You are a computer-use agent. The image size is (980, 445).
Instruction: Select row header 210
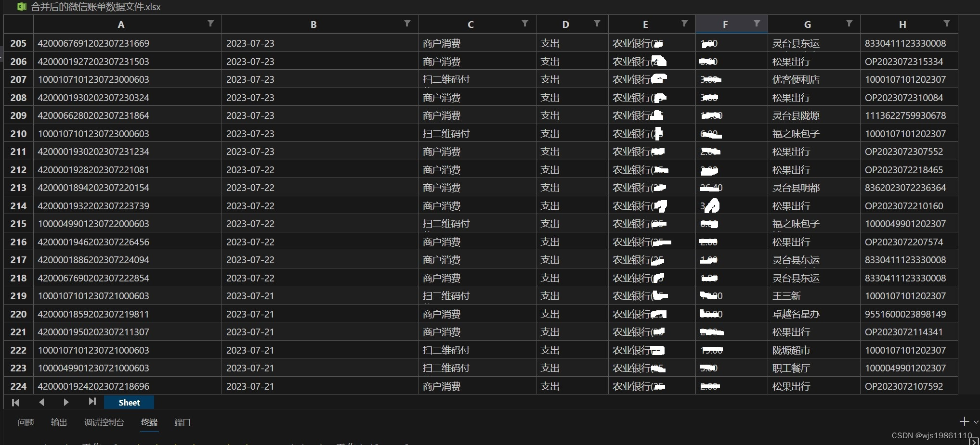coord(18,134)
